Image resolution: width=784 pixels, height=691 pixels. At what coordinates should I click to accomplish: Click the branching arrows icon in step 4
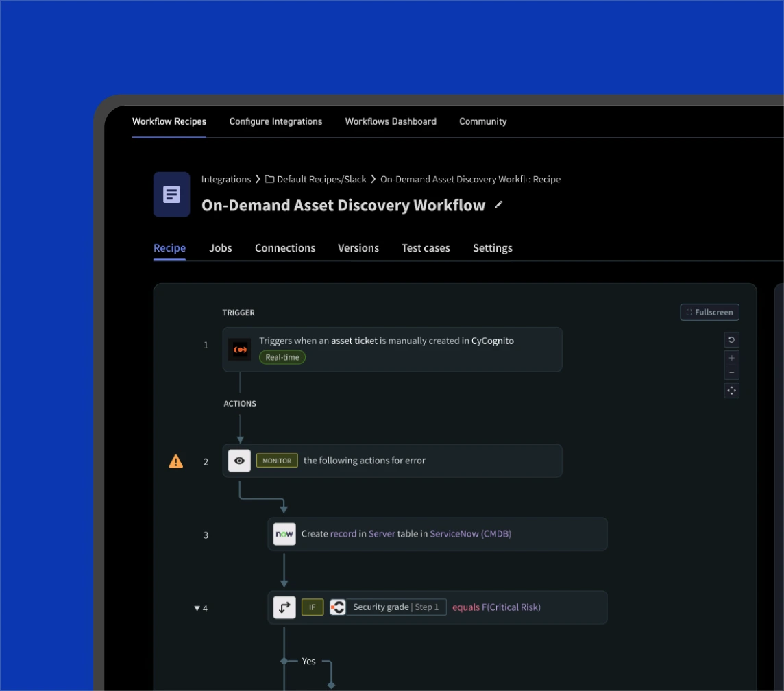(284, 607)
